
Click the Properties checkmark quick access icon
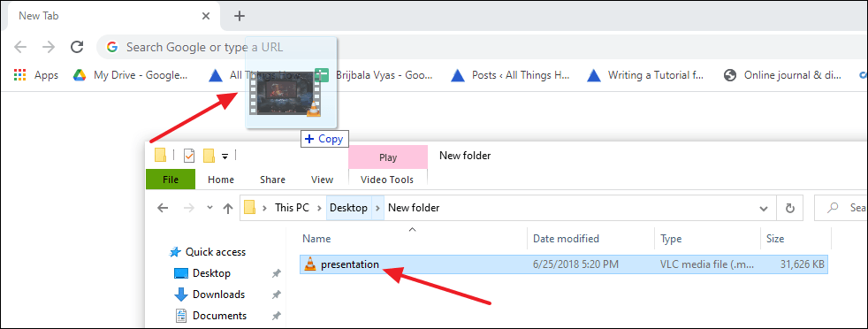189,156
